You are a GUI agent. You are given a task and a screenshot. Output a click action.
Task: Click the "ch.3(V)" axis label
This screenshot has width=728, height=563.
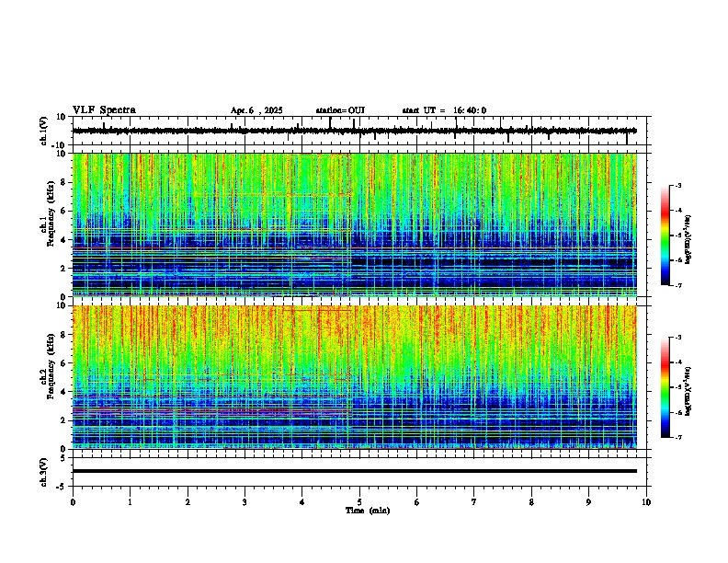(44, 472)
